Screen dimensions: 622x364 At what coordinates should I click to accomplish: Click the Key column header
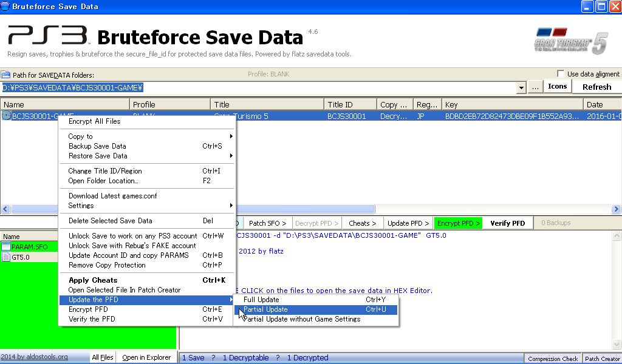click(512, 104)
